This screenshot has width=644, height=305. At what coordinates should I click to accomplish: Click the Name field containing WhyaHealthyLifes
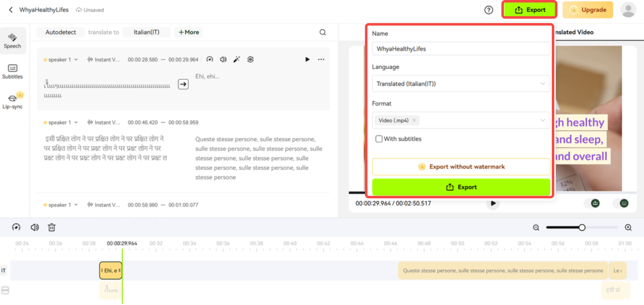click(x=461, y=49)
